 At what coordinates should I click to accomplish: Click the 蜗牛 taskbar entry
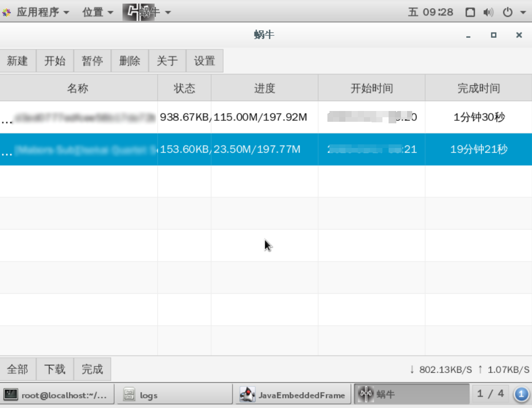pyautogui.click(x=412, y=394)
